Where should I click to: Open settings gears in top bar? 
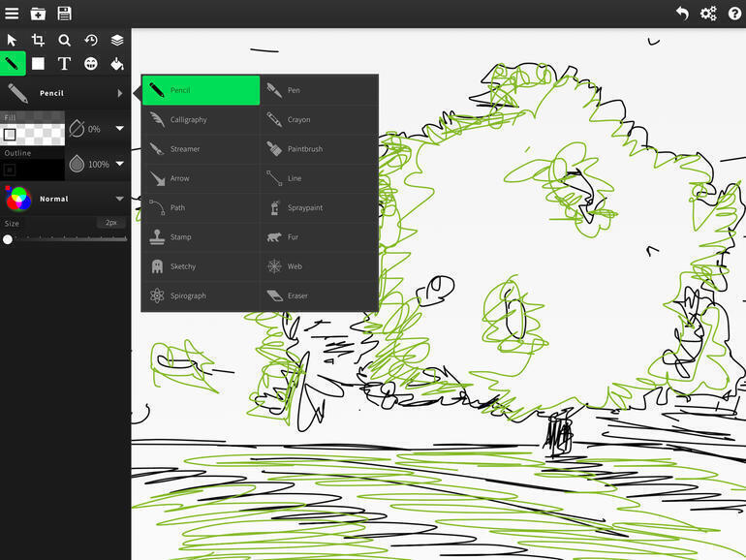pyautogui.click(x=708, y=14)
